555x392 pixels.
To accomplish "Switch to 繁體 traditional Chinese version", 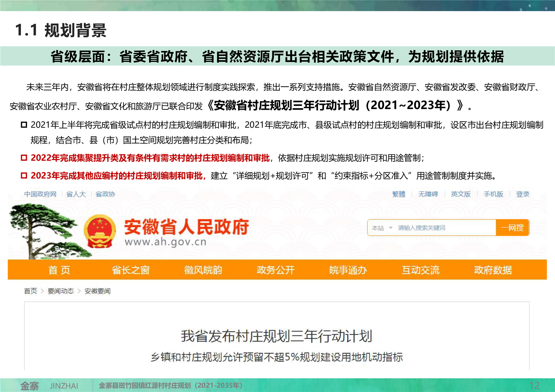I will tap(399, 194).
